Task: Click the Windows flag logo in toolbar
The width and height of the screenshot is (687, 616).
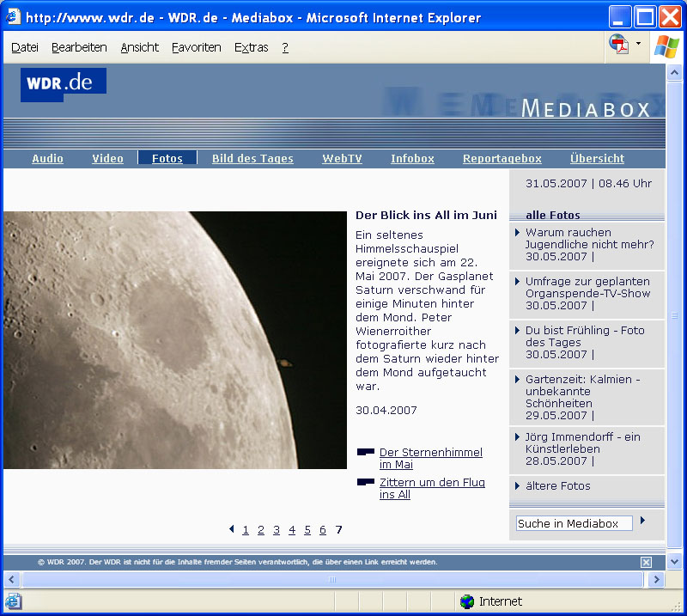Action: pyautogui.click(x=666, y=46)
